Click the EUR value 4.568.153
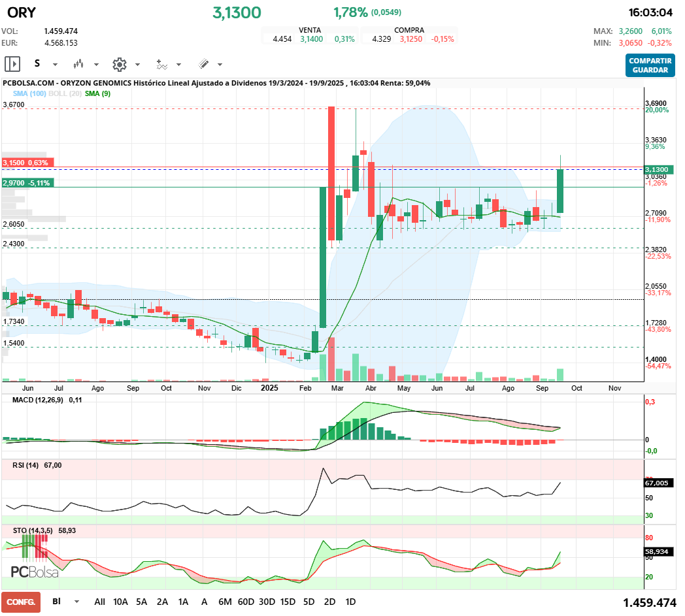 (x=61, y=42)
